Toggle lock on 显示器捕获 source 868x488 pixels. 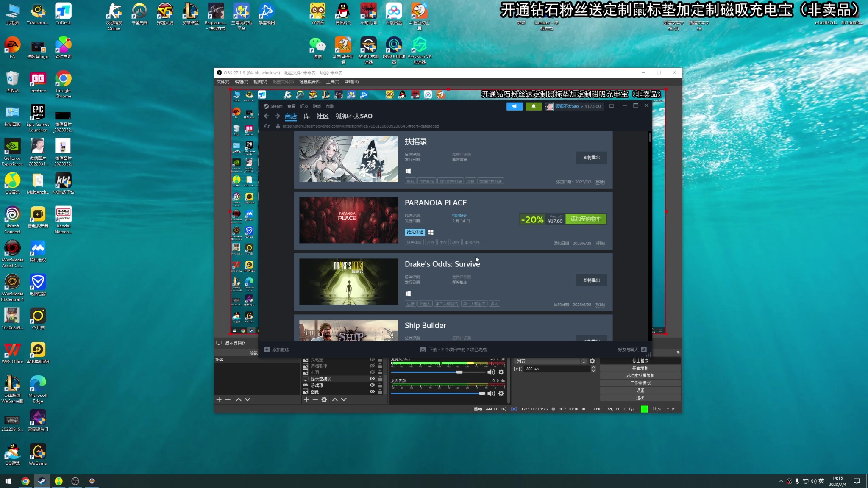[380, 379]
